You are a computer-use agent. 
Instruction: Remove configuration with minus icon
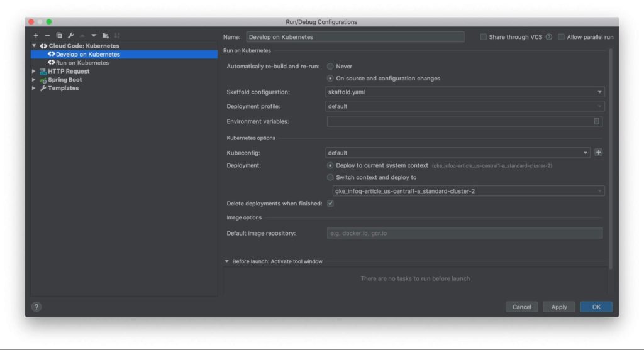point(47,36)
